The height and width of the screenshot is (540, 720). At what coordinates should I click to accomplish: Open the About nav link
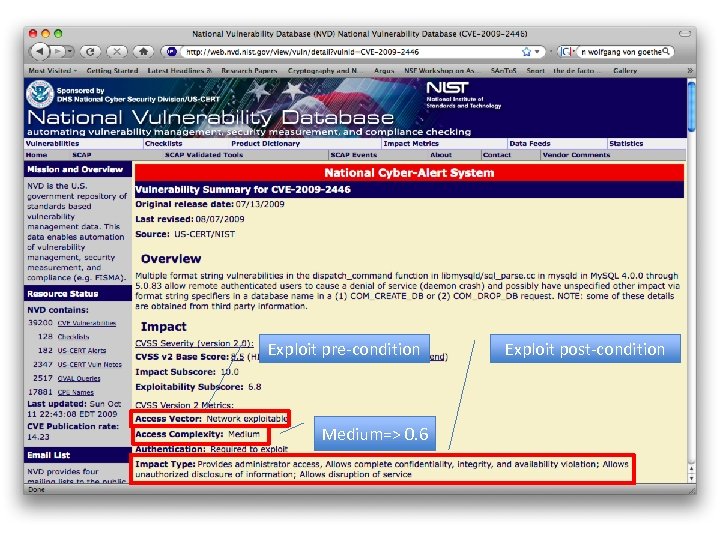pos(441,155)
